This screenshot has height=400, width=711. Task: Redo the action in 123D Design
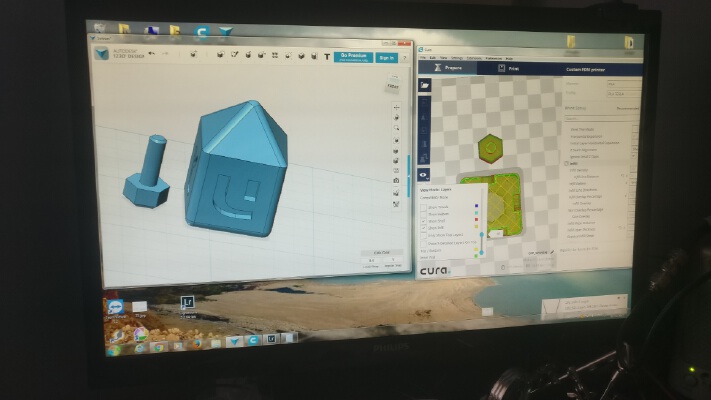coord(166,54)
